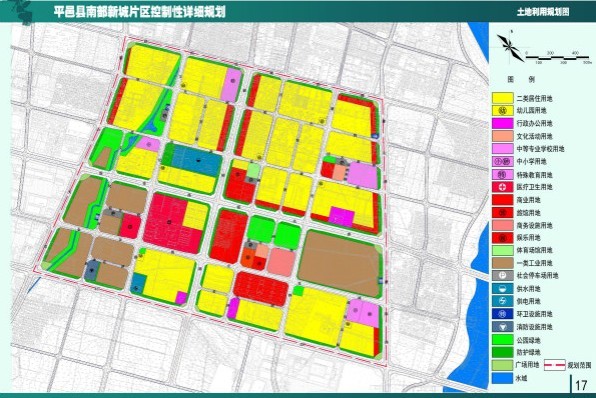Click the 消防设施用地 fire station icon

pos(502,327)
